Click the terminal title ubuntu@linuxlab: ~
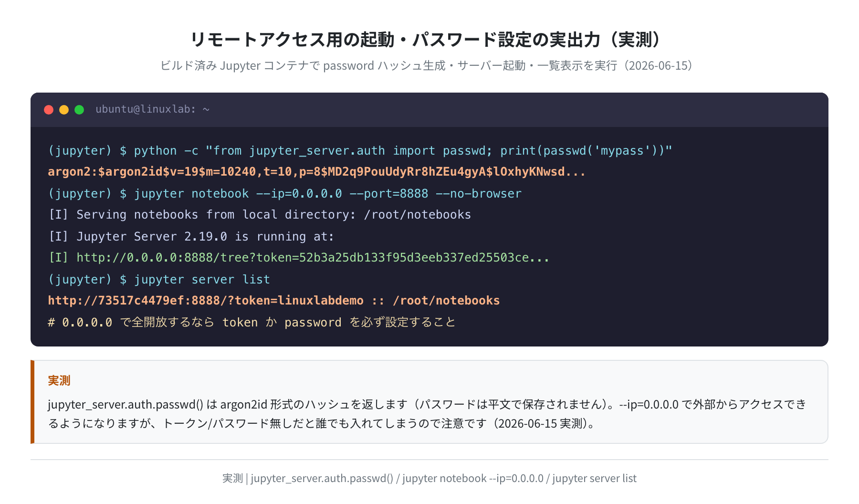859x504 pixels. (153, 109)
